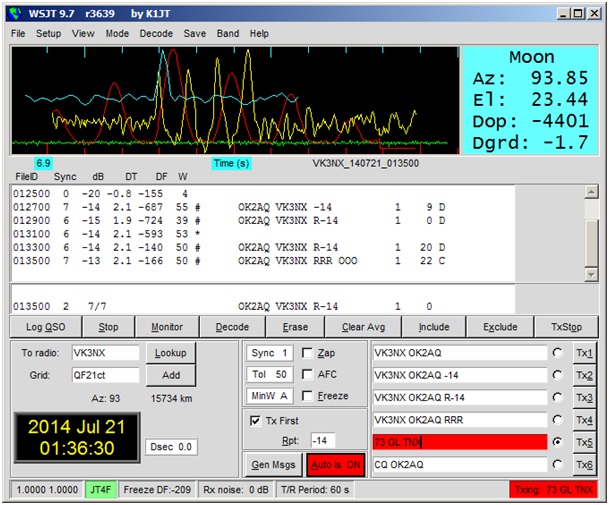Click the Tx3 button
Screen dimensions: 609x505
[584, 397]
